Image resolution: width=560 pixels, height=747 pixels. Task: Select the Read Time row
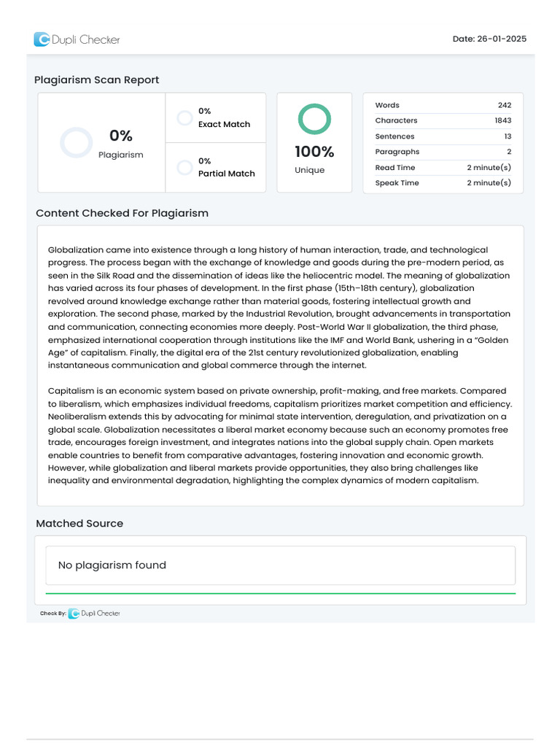443,168
